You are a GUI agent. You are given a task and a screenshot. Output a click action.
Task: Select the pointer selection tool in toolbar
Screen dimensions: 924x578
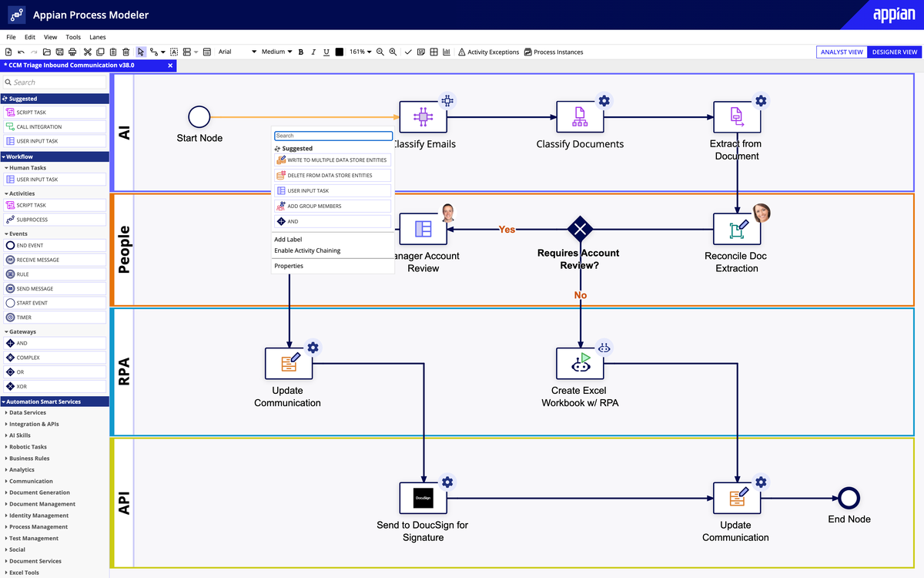pyautogui.click(x=142, y=52)
